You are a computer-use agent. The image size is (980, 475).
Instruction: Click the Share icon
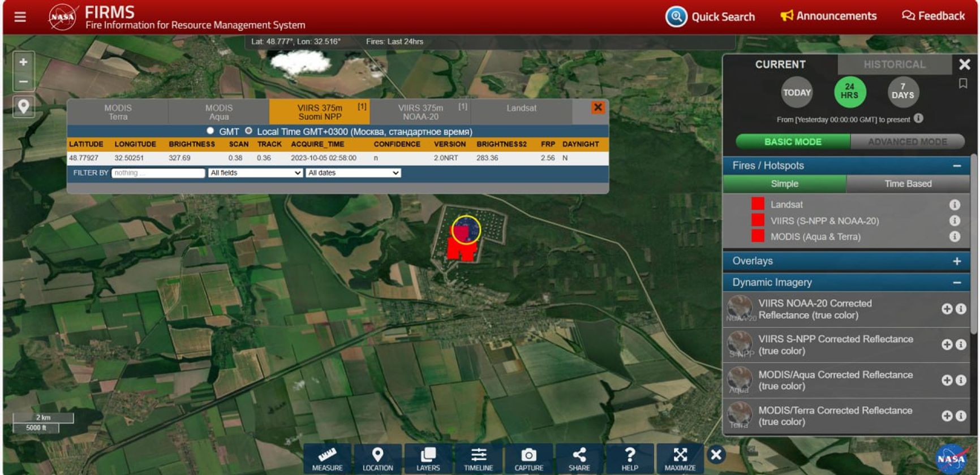tap(579, 459)
